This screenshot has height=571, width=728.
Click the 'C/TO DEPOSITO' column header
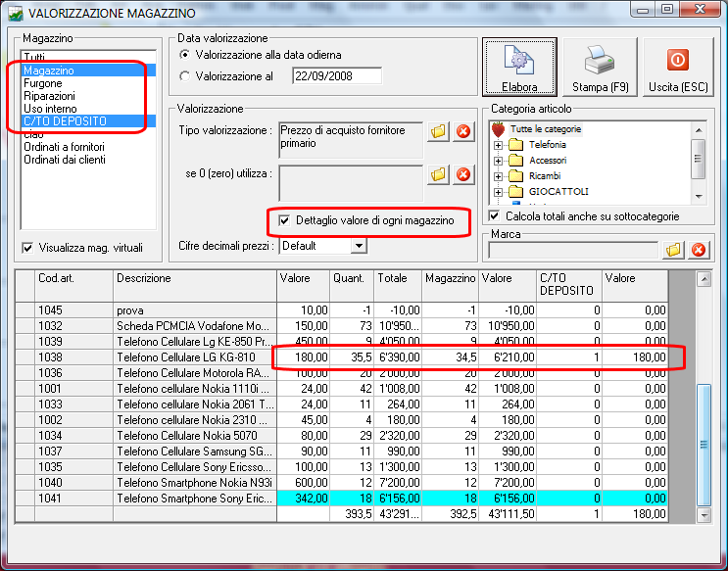[569, 286]
